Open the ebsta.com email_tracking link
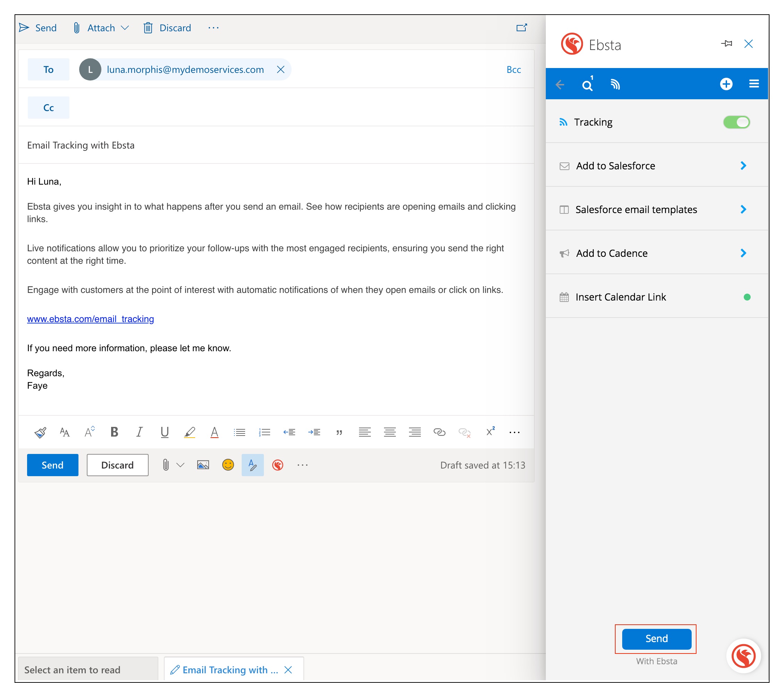Viewport: 784px width, 683px height. coord(90,319)
